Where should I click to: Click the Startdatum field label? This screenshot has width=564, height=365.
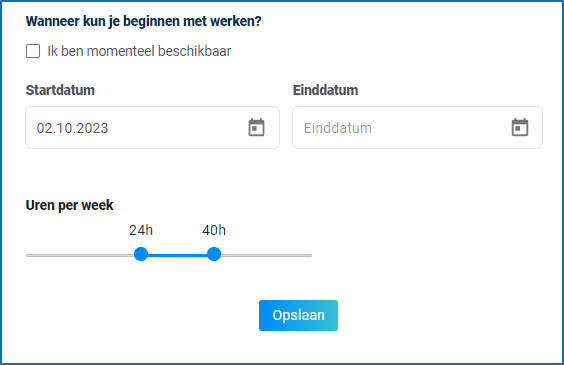click(x=60, y=90)
